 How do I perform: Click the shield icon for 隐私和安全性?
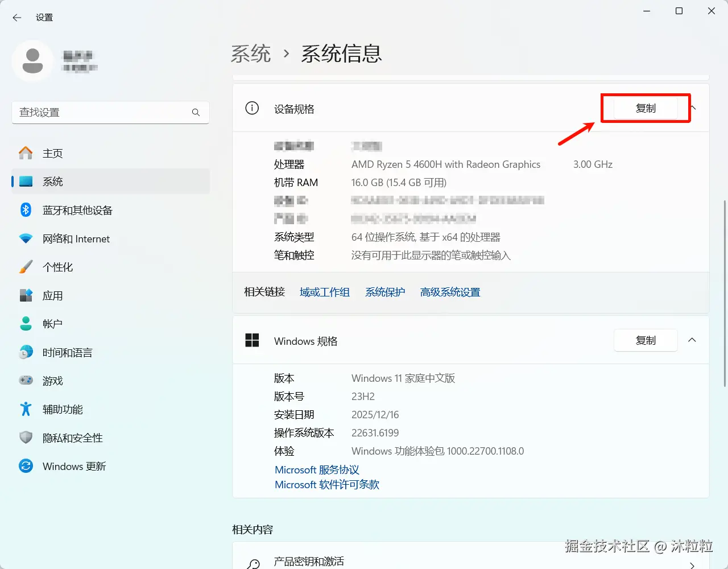[26, 438]
